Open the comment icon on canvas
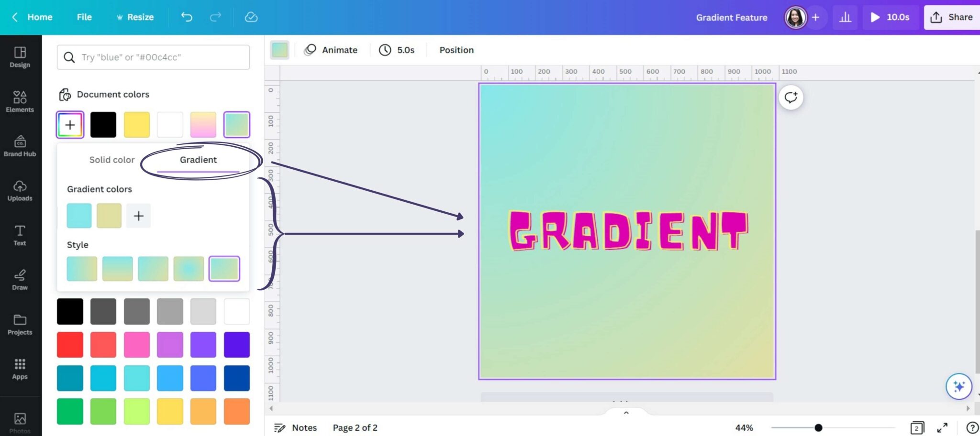 tap(791, 97)
